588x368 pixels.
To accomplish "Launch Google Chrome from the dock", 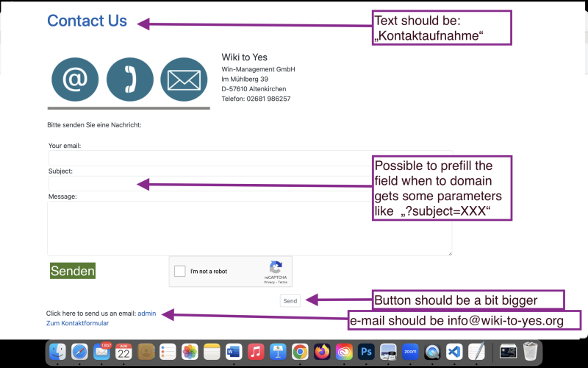I will (x=299, y=352).
